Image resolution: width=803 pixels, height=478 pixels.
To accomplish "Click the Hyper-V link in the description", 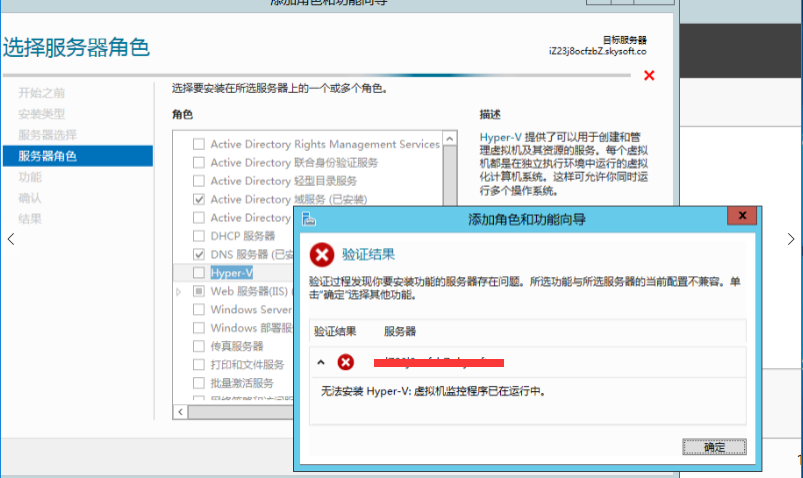I will 500,137.
